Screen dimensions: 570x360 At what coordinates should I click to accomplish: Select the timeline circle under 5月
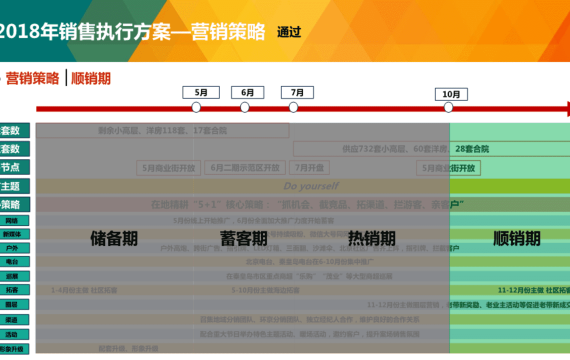[196, 107]
